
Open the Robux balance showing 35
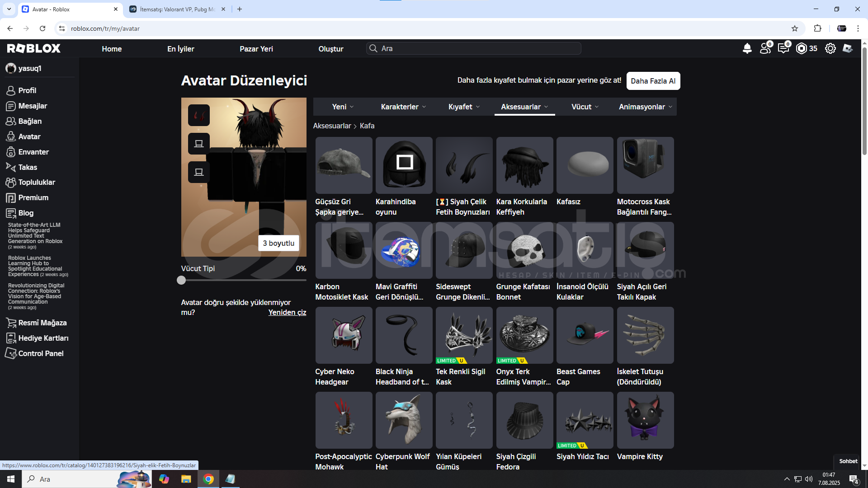coord(807,48)
